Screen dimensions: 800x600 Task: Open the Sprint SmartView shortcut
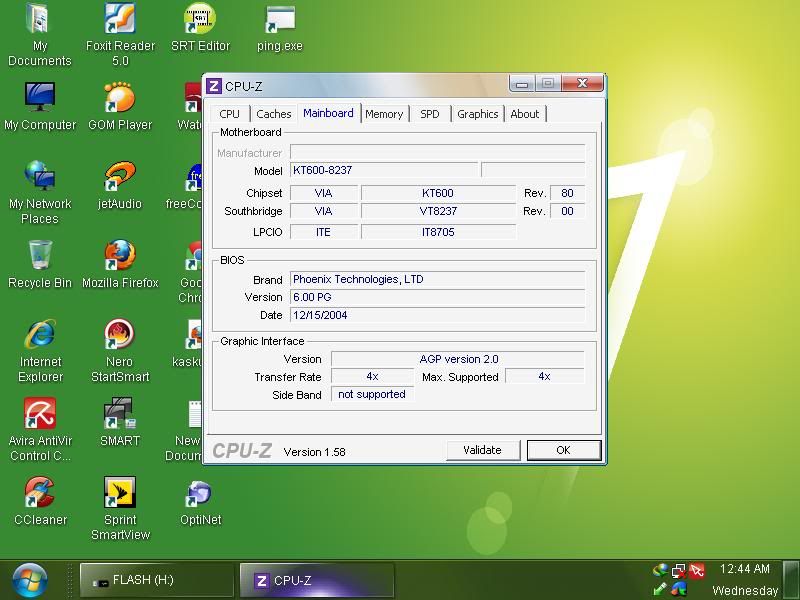[x=120, y=509]
